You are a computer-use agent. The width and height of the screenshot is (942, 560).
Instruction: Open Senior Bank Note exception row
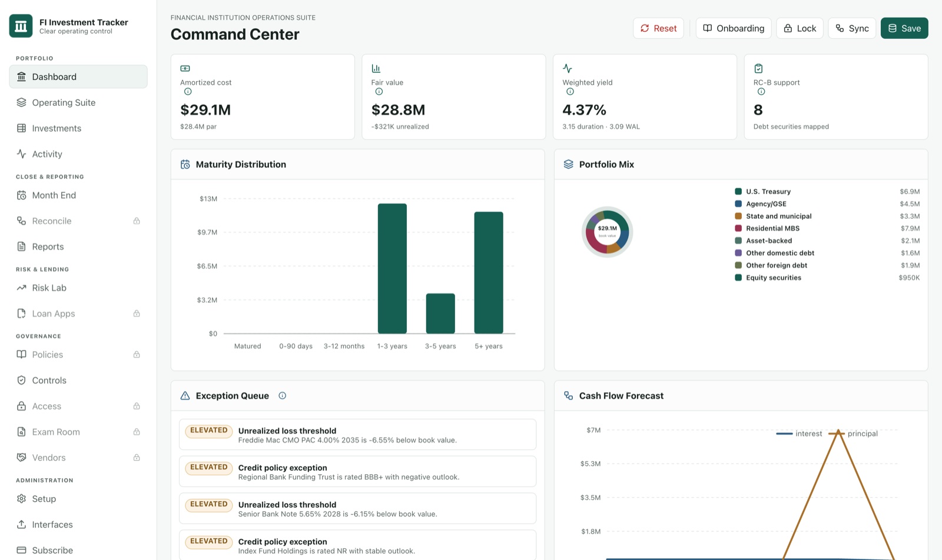tap(357, 509)
